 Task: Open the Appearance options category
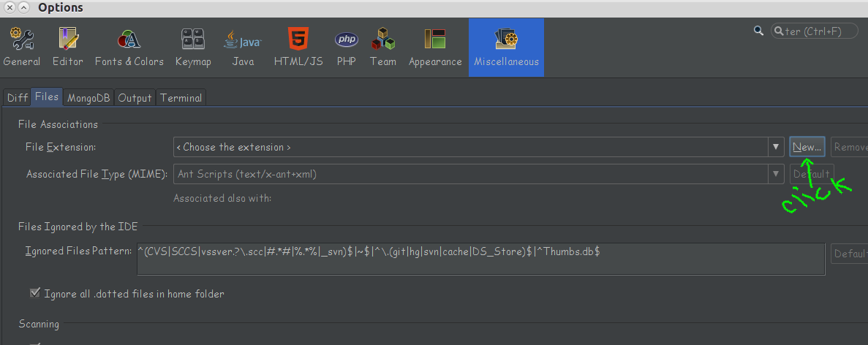435,48
